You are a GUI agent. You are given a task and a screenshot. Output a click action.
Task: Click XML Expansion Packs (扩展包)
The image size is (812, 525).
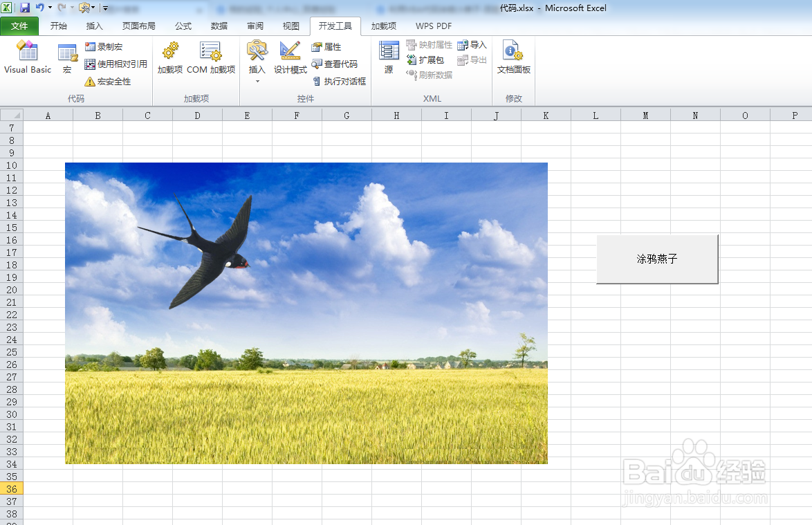[425, 60]
